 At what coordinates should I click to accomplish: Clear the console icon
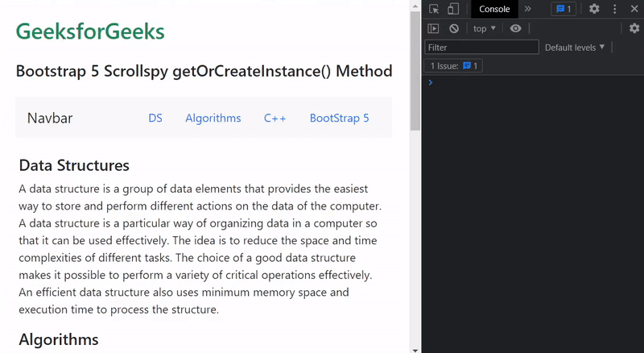tap(454, 28)
